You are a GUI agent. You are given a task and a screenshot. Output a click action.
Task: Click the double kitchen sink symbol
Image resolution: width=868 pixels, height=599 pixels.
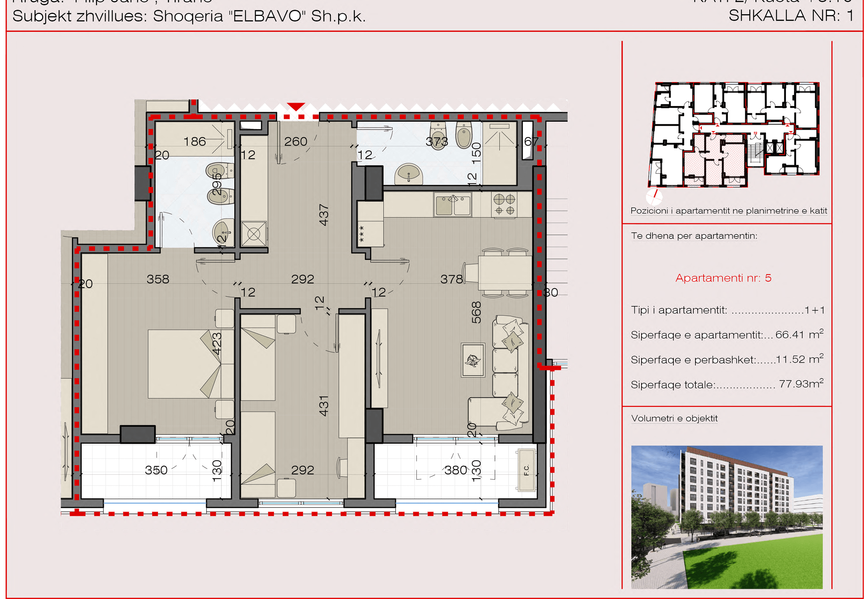452,205
